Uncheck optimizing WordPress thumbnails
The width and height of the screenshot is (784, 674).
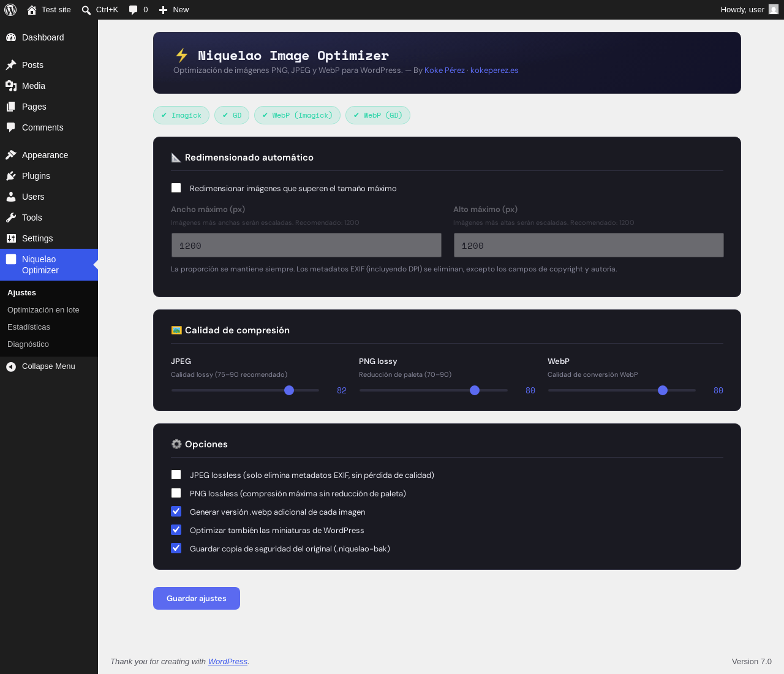(x=176, y=530)
